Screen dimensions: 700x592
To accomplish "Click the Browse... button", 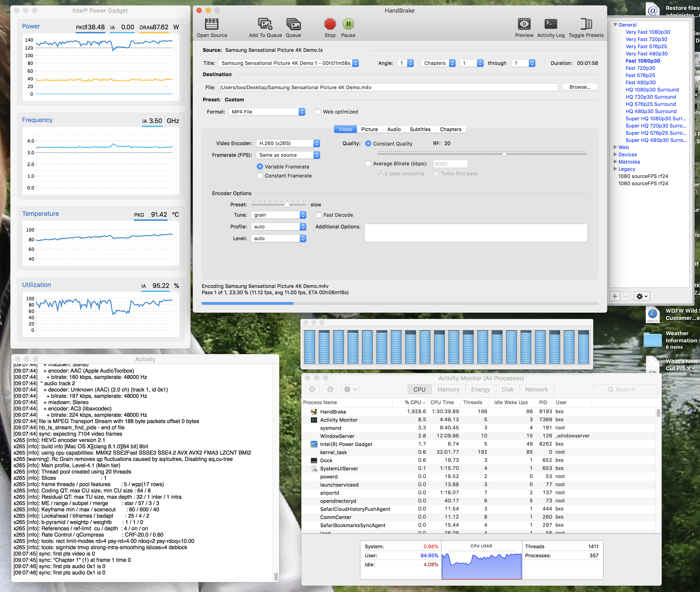I will click(x=580, y=87).
